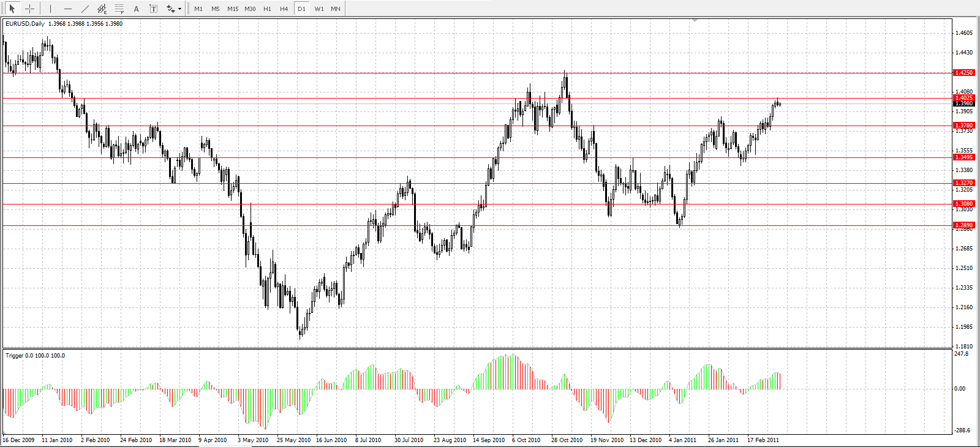
Task: Activate the Crosshair tool
Action: pyautogui.click(x=29, y=9)
